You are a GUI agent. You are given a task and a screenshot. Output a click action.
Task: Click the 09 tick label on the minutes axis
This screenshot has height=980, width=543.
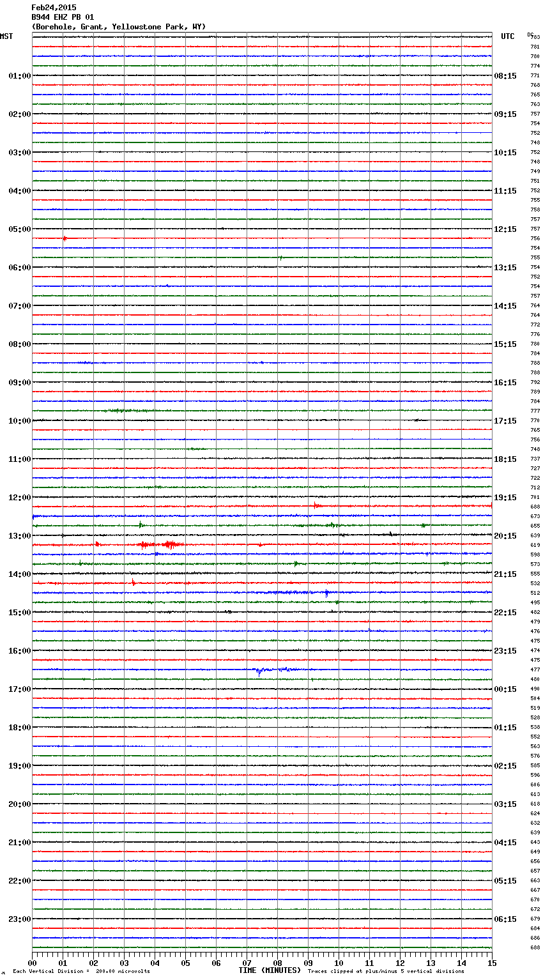(308, 963)
